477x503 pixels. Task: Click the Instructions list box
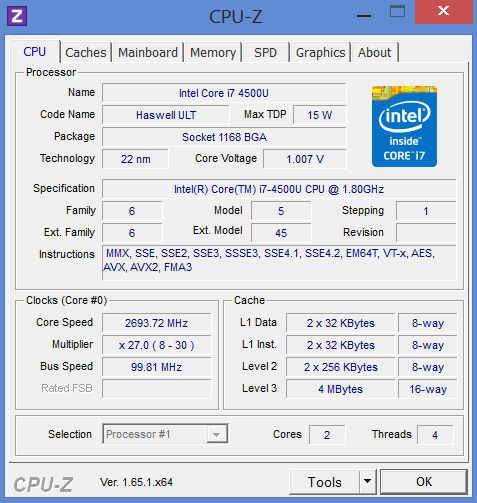(x=279, y=262)
